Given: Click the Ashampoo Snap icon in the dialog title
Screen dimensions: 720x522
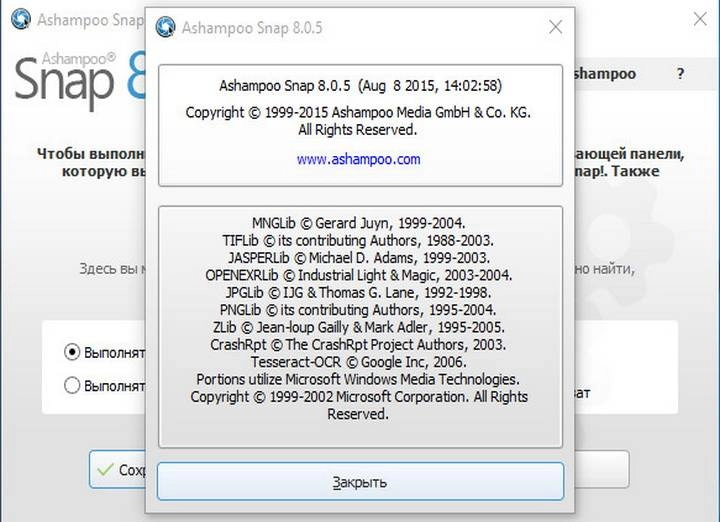Looking at the screenshot, I should (165, 27).
